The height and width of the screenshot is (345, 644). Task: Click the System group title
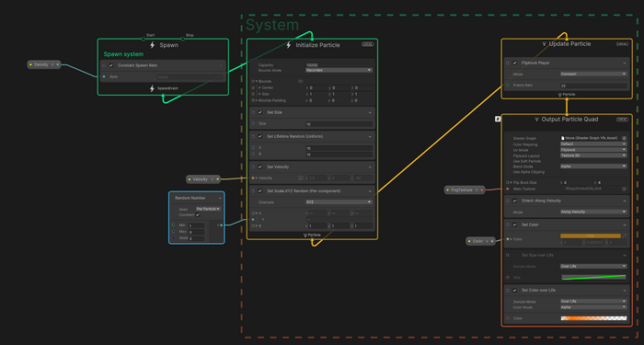272,25
